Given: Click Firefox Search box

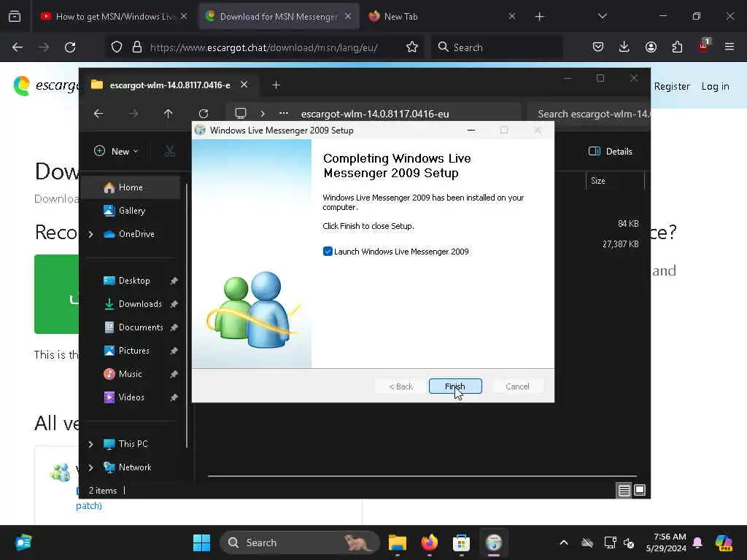Looking at the screenshot, I should (498, 47).
